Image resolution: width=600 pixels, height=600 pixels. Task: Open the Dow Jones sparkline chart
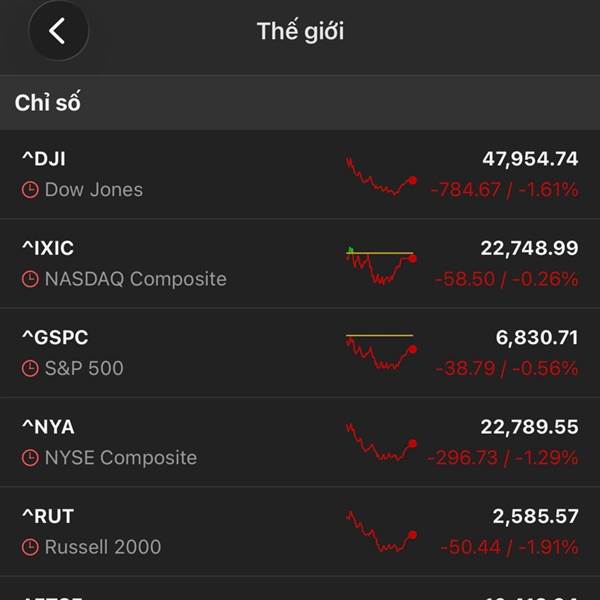pos(381,175)
